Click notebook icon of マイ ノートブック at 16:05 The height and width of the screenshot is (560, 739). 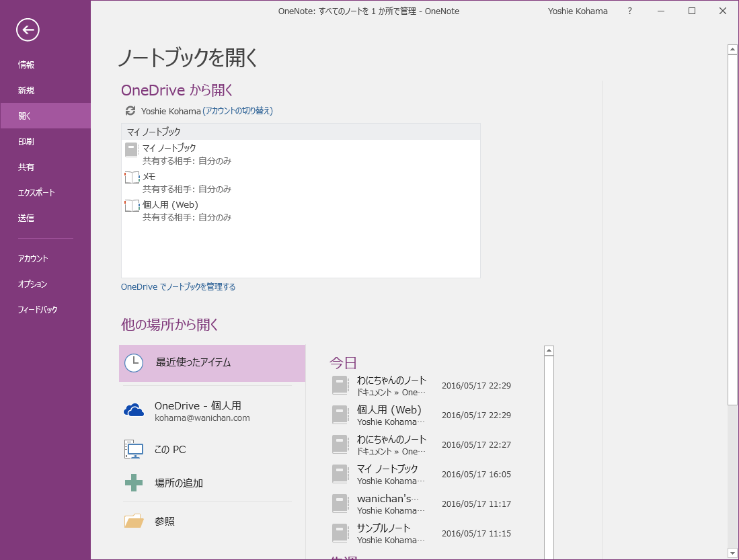(340, 474)
